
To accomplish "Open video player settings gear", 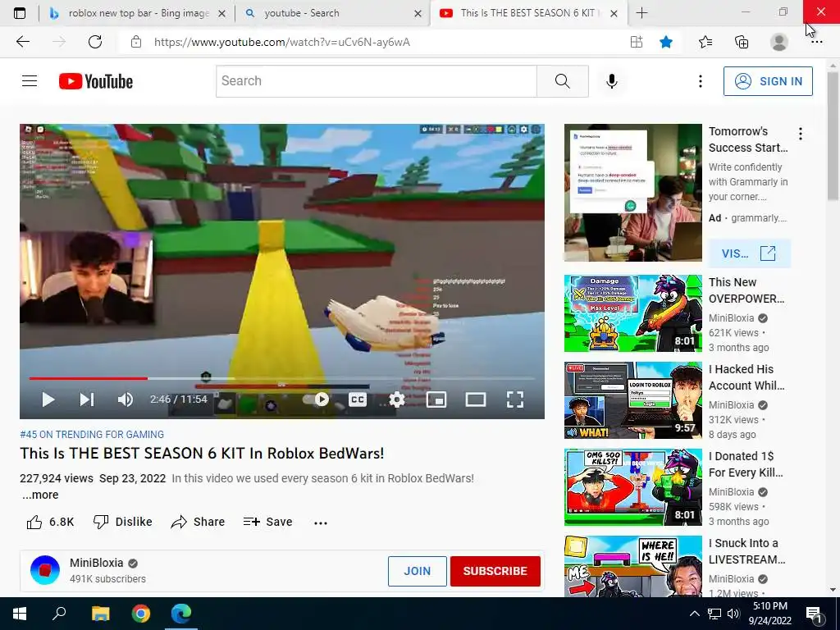I will pyautogui.click(x=397, y=399).
